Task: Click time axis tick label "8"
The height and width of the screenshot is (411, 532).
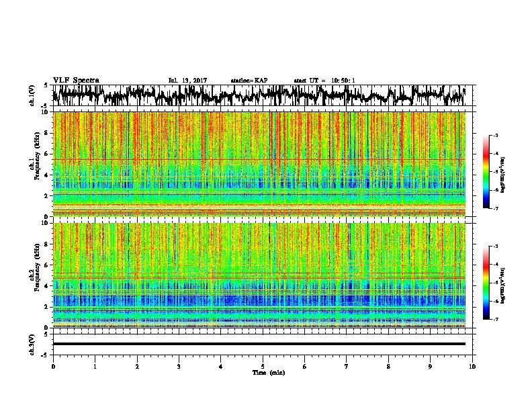Action: [x=388, y=367]
